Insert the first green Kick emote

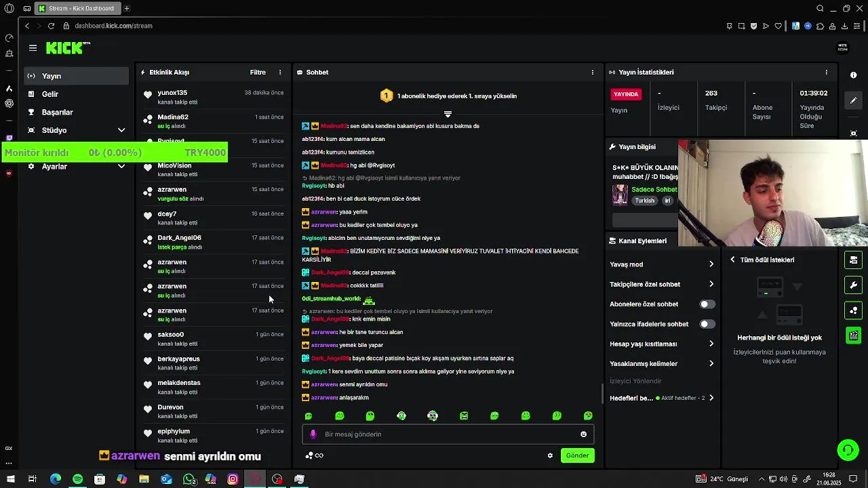click(309, 416)
